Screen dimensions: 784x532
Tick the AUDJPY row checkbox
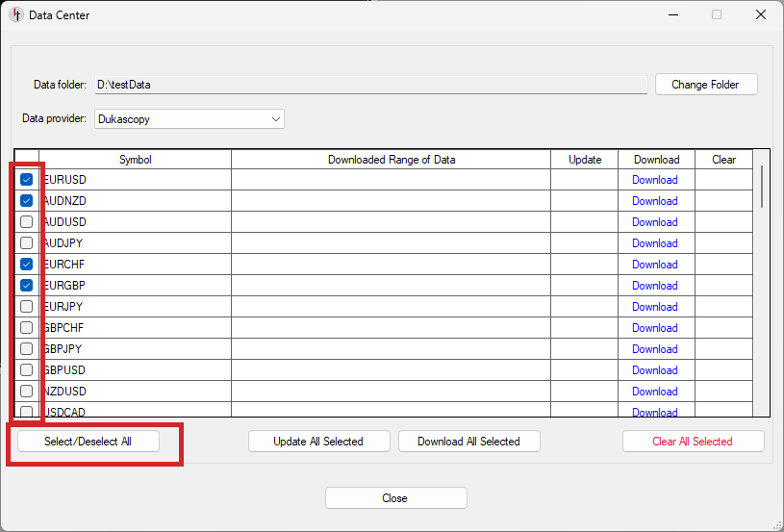pyautogui.click(x=27, y=243)
